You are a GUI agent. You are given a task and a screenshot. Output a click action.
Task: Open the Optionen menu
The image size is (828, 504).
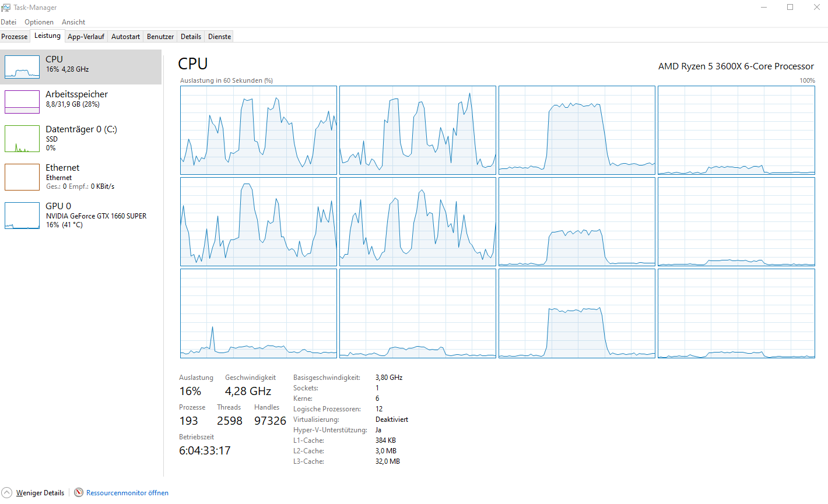(39, 22)
